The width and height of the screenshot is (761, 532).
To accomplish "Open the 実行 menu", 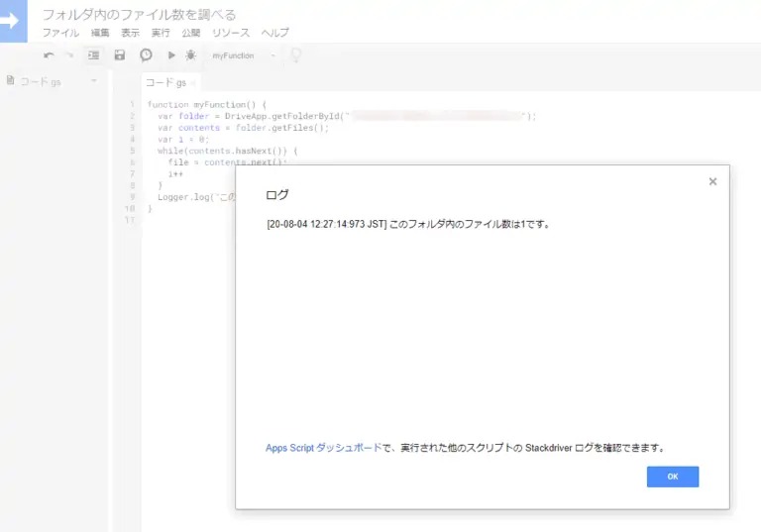I will coord(161,33).
